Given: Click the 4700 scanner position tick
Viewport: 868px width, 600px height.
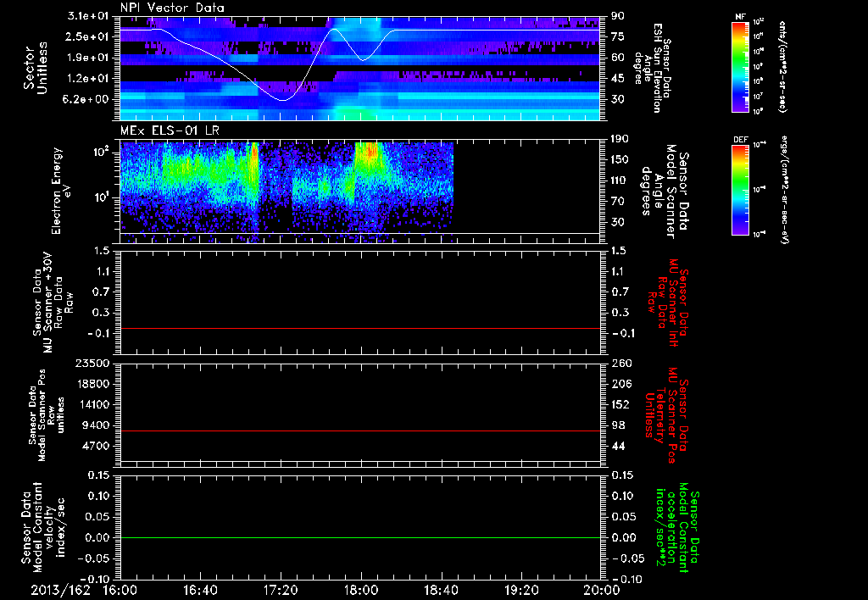Looking at the screenshot, I should point(97,446).
